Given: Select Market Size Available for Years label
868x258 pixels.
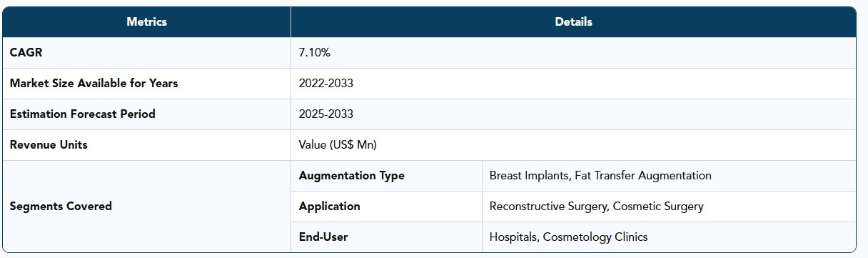Looking at the screenshot, I should pos(94,83).
